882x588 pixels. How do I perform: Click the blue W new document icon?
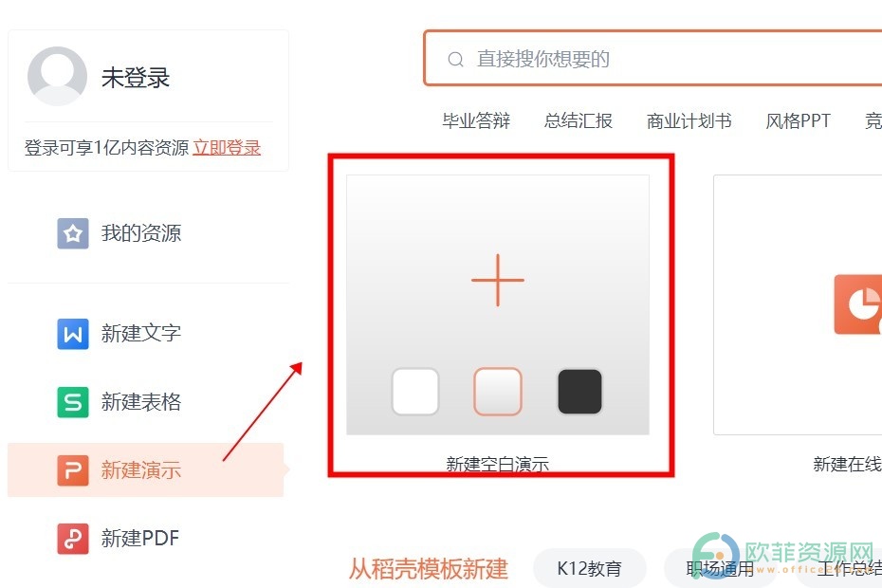(73, 334)
